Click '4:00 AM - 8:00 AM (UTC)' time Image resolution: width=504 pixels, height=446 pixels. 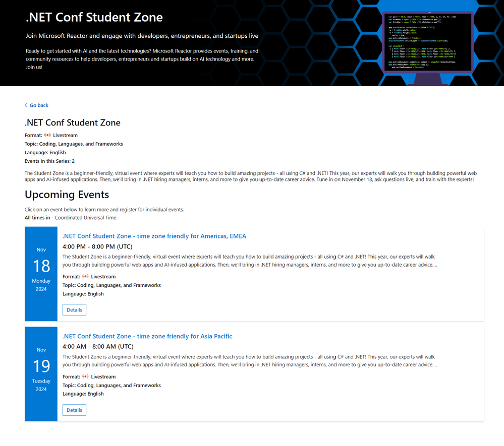(x=98, y=346)
